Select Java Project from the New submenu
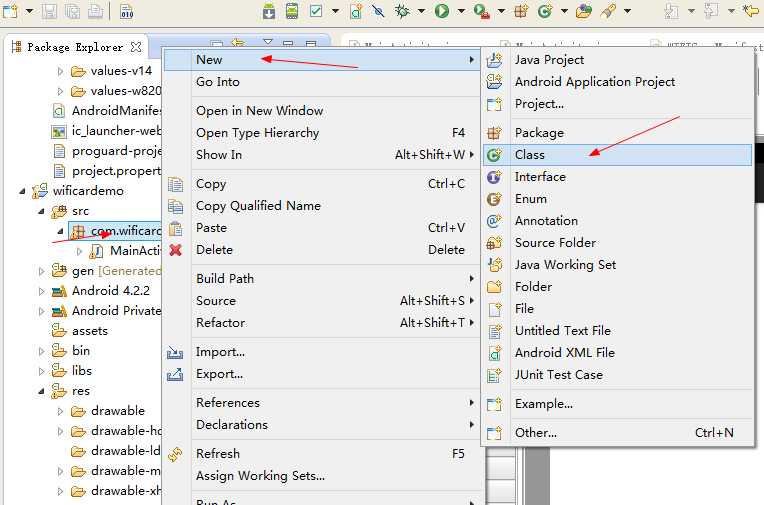 tap(617, 60)
